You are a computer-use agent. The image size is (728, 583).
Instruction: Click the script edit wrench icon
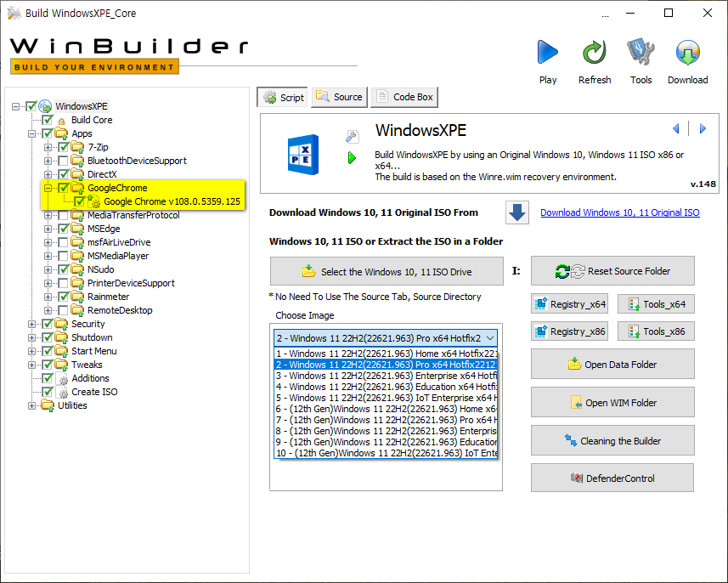pyautogui.click(x=352, y=136)
